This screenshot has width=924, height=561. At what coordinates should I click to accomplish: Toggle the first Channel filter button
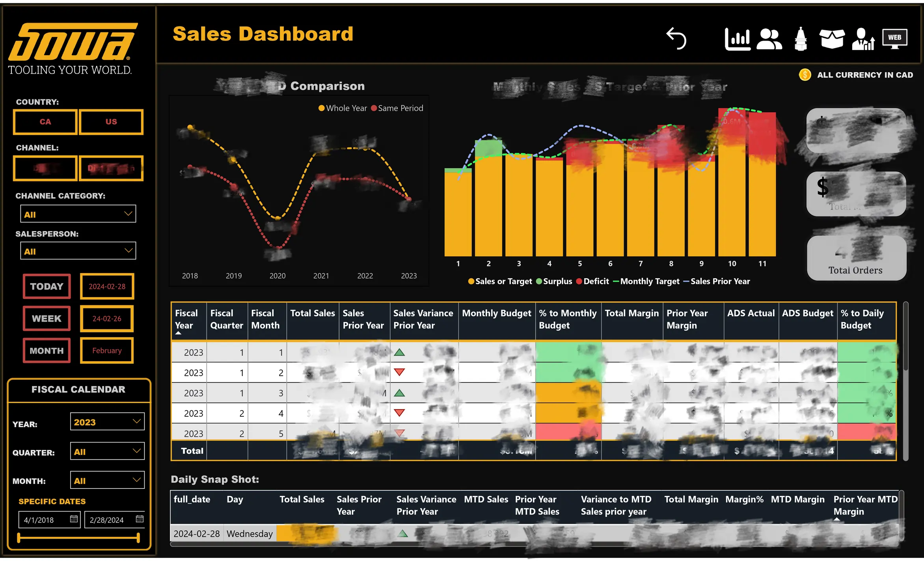45,168
